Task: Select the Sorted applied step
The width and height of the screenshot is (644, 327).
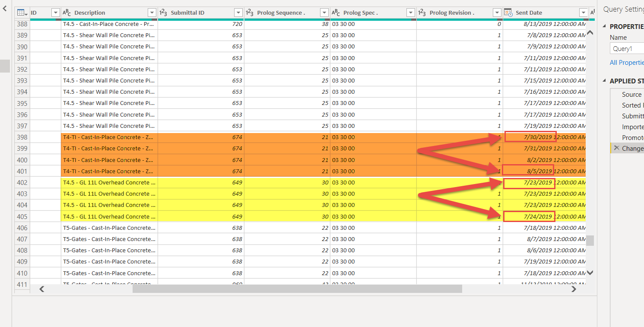Action: coord(632,105)
